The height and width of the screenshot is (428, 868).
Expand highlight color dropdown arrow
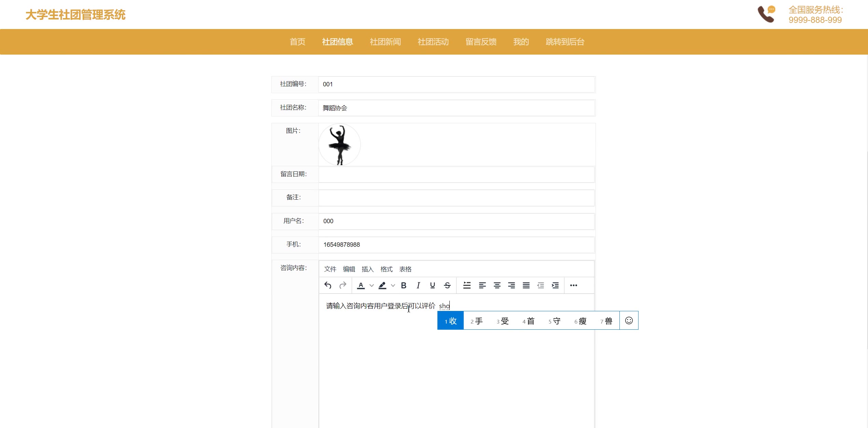[x=393, y=286]
